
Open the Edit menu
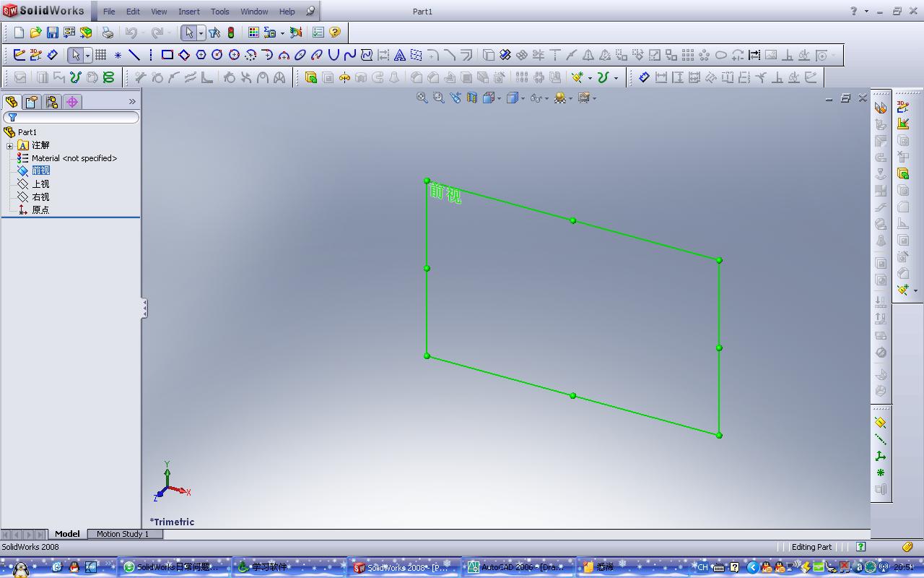tap(134, 12)
